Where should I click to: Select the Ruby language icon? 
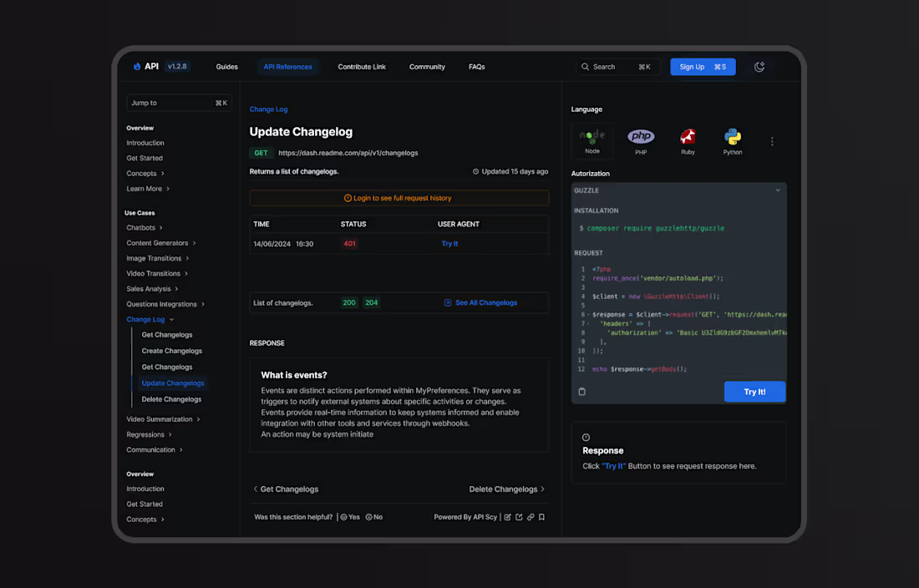[687, 136]
